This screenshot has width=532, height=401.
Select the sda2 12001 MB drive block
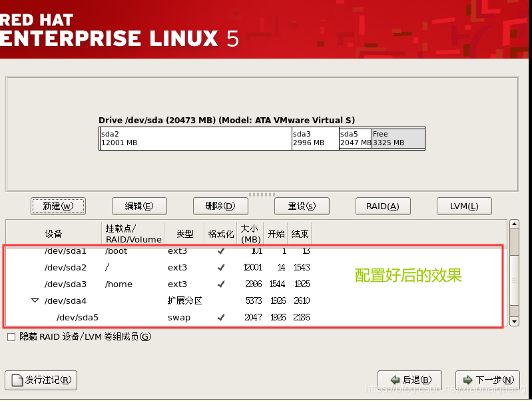(196, 139)
